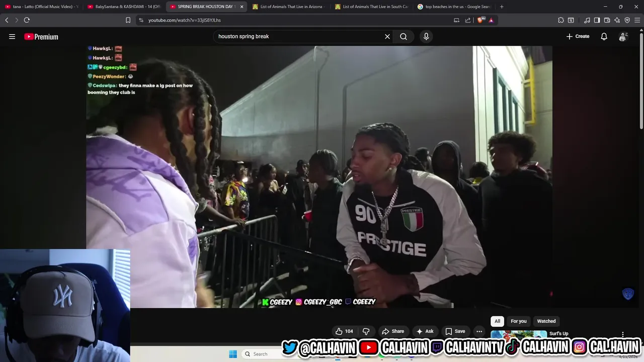Image resolution: width=644 pixels, height=362 pixels.
Task: Switch to top beaches Google Search tab
Action: coord(453,7)
